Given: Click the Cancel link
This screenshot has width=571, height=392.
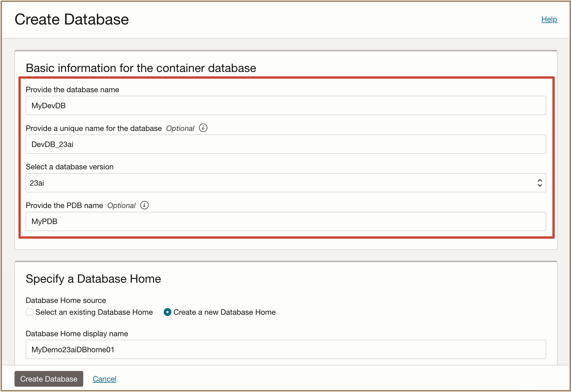Looking at the screenshot, I should (104, 379).
